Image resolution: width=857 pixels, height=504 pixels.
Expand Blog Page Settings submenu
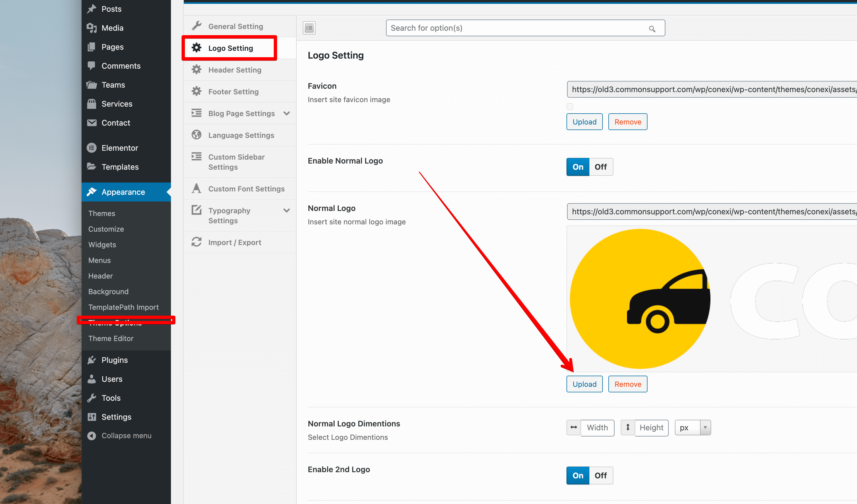tap(287, 113)
